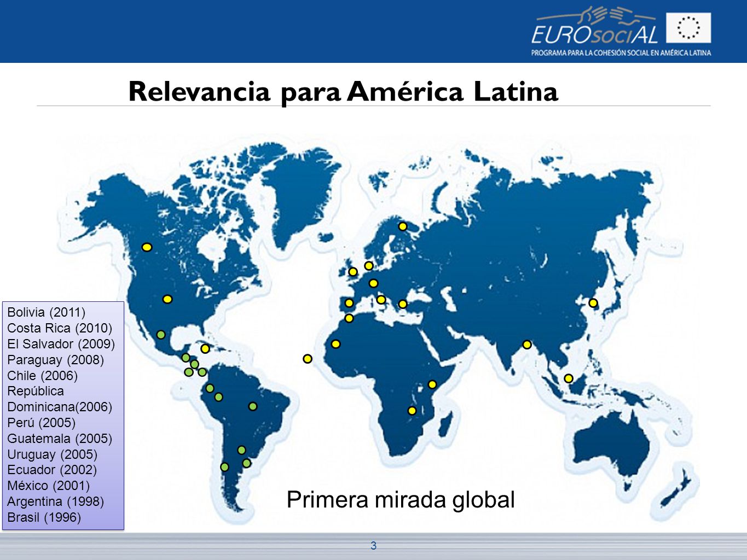Select the 'Argentina (1998)' list entry
747x560 pixels.
click(56, 501)
